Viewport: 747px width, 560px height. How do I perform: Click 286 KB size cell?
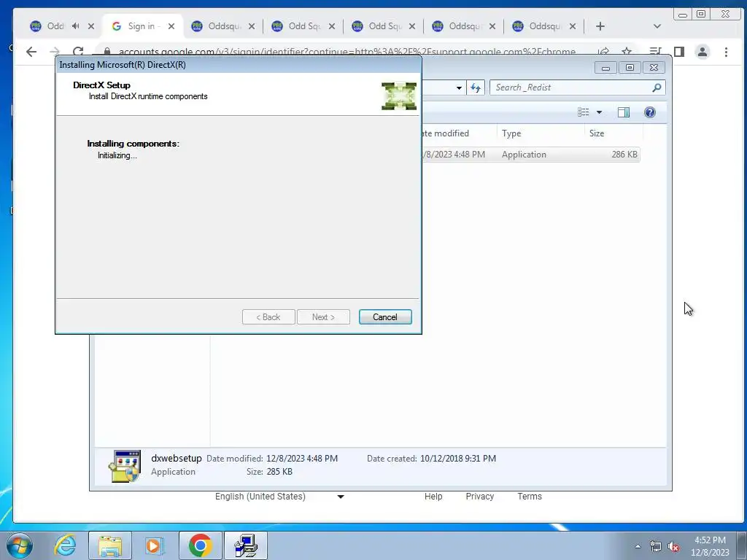tap(624, 155)
